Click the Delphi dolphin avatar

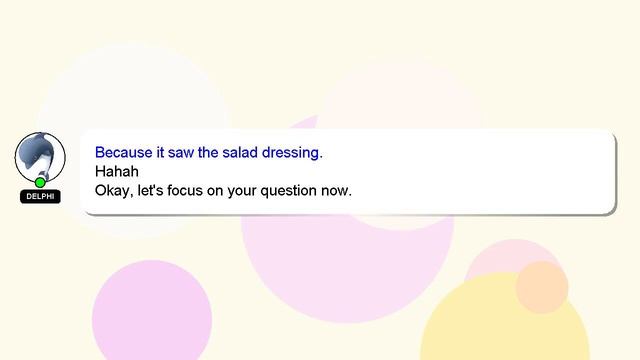pyautogui.click(x=40, y=157)
